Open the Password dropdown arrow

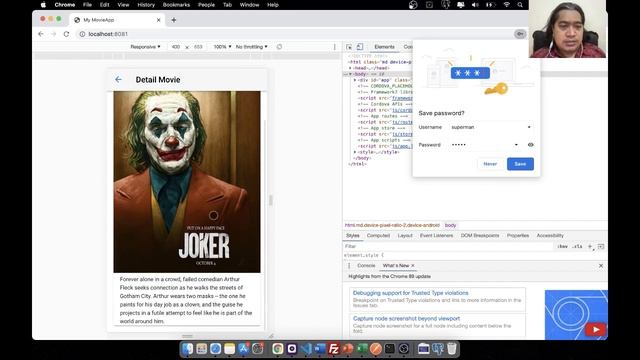(x=516, y=145)
